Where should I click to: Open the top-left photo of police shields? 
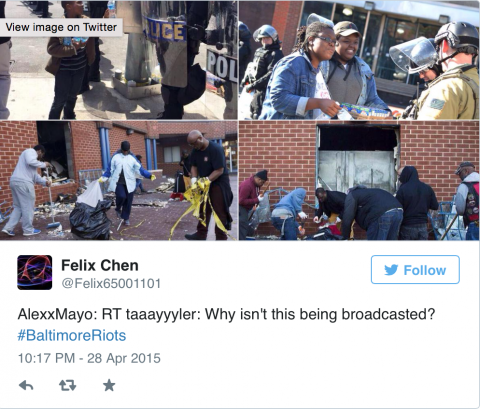(x=119, y=60)
